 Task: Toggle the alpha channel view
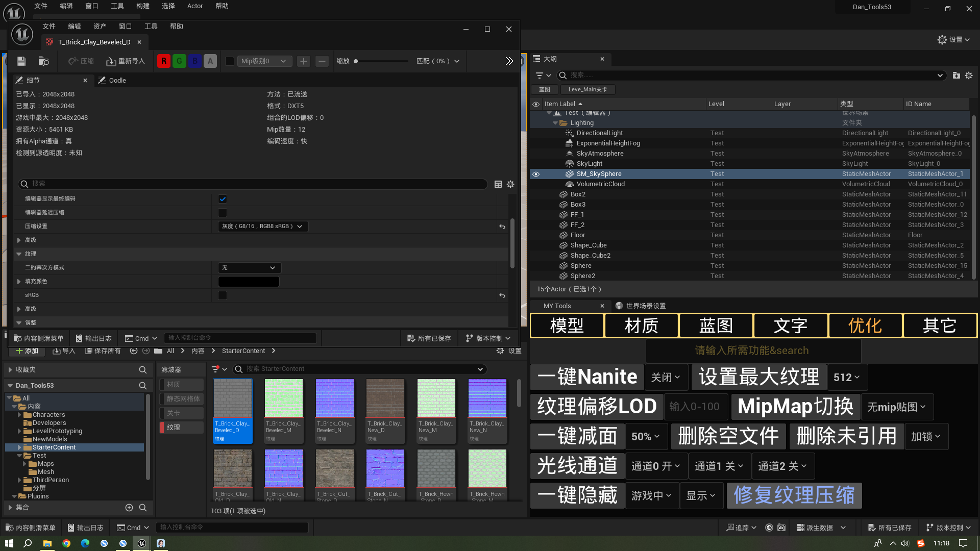coord(210,61)
